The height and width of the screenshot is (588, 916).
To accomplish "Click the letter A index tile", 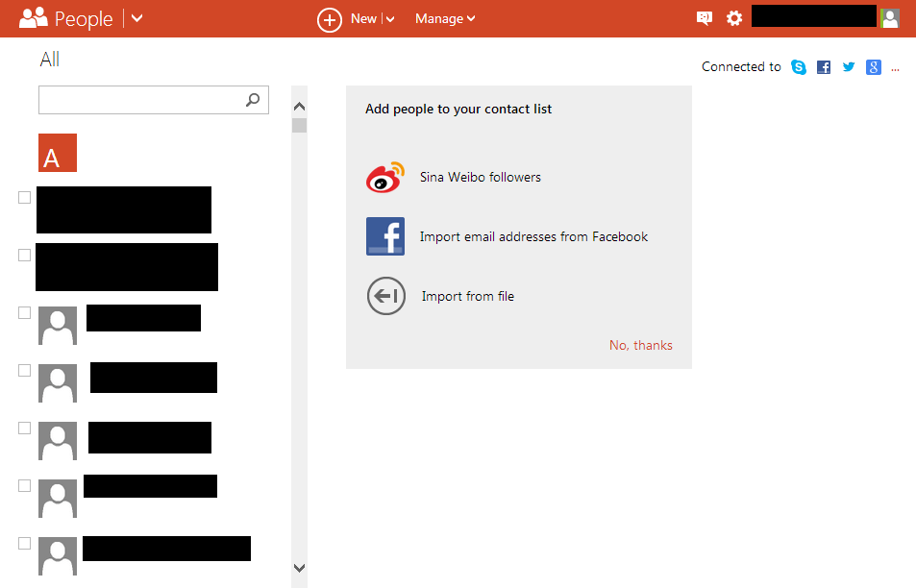I will 58,153.
